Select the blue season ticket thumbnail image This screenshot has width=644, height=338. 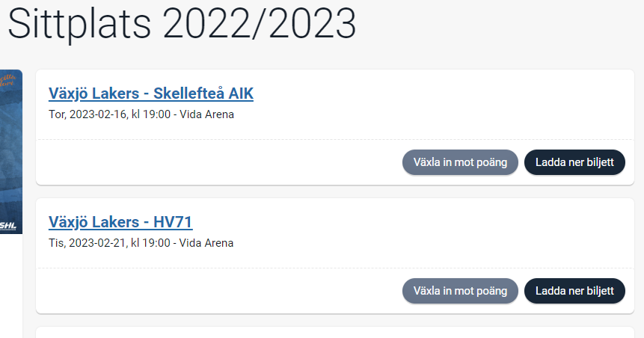[x=11, y=152]
